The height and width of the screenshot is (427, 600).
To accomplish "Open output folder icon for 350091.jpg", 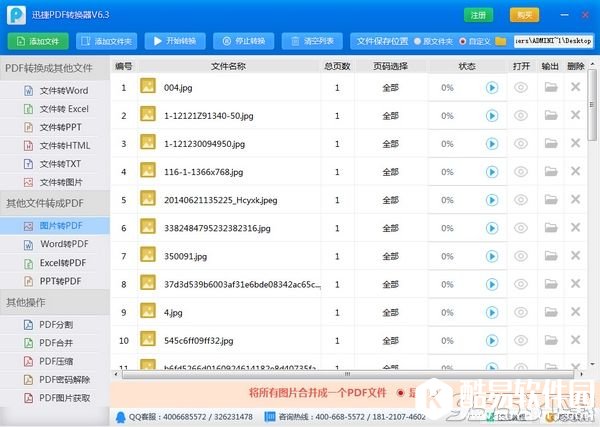I will (x=551, y=256).
